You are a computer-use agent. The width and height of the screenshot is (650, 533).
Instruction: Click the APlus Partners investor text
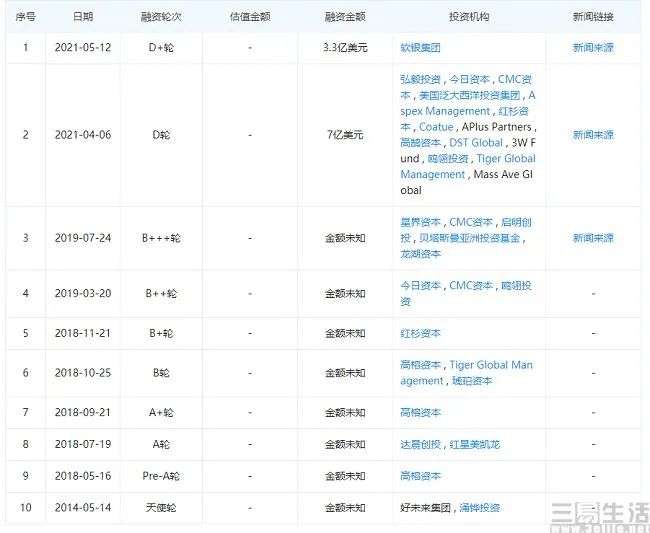(497, 127)
